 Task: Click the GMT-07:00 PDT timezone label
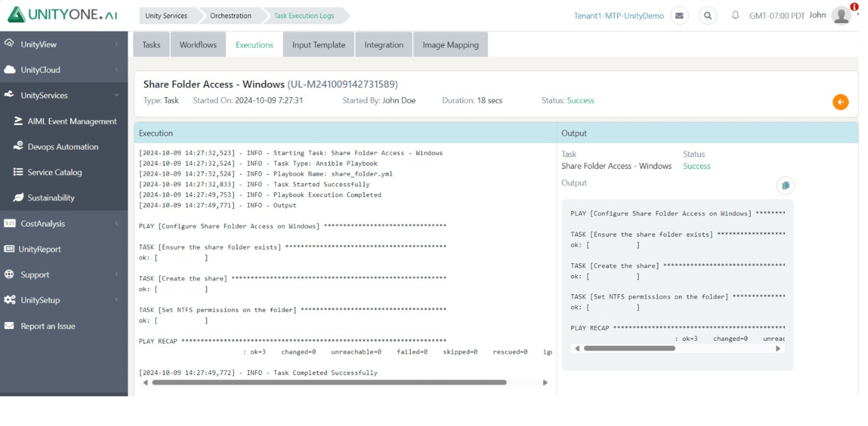(x=777, y=16)
